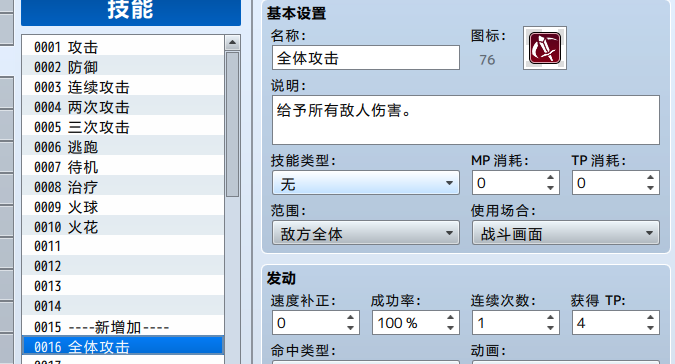Select skill 0004 两次攻击
Image resolution: width=675 pixels, height=364 pixels.
pos(123,105)
